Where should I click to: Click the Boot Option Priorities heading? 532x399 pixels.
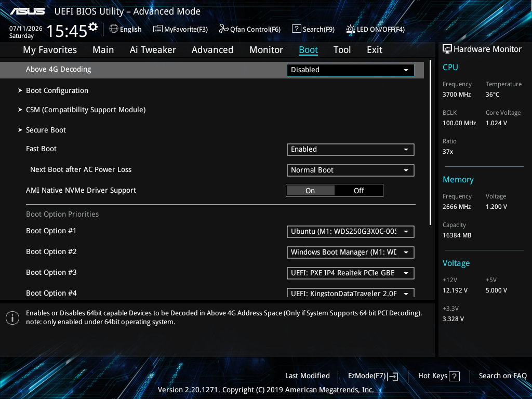point(62,215)
